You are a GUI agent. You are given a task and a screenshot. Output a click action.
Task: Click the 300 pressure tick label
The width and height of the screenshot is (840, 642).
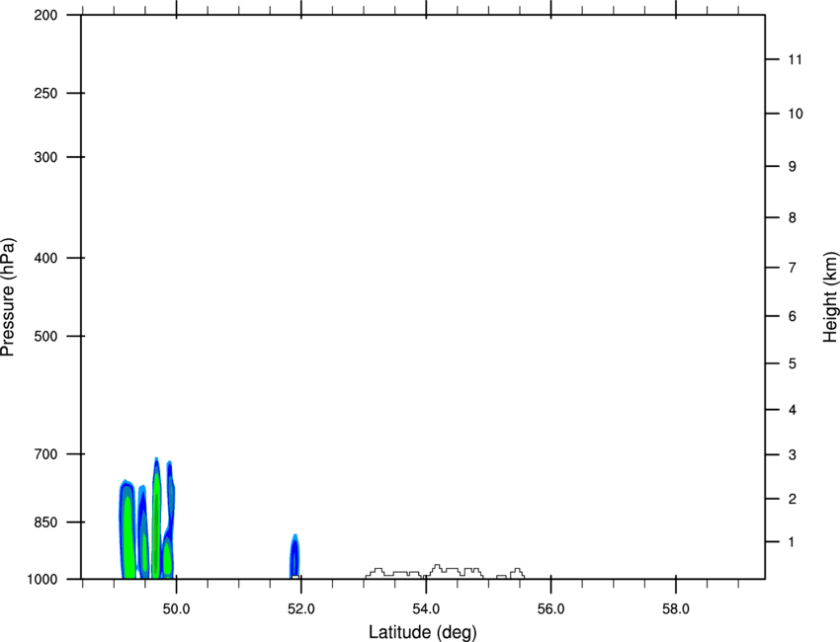45,157
